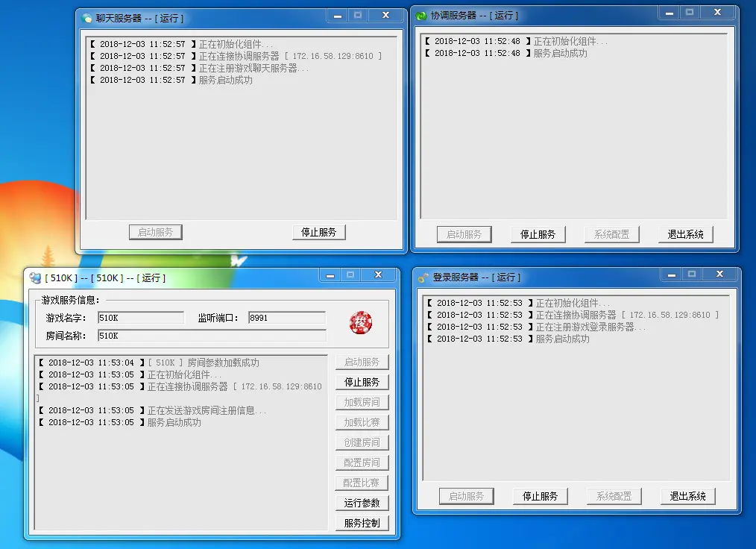The height and width of the screenshot is (549, 756).
Task: Click the 510K game window title icon
Action: (35, 275)
